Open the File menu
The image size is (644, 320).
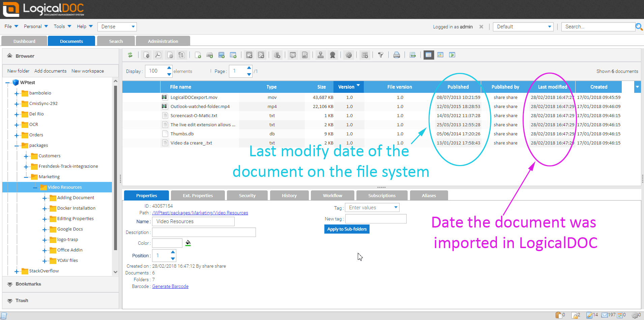[x=11, y=26]
